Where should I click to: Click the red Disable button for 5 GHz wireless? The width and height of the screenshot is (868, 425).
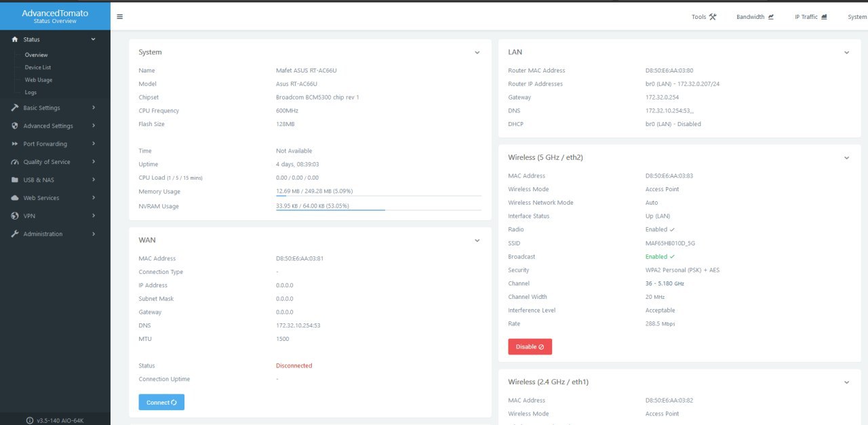click(x=530, y=347)
